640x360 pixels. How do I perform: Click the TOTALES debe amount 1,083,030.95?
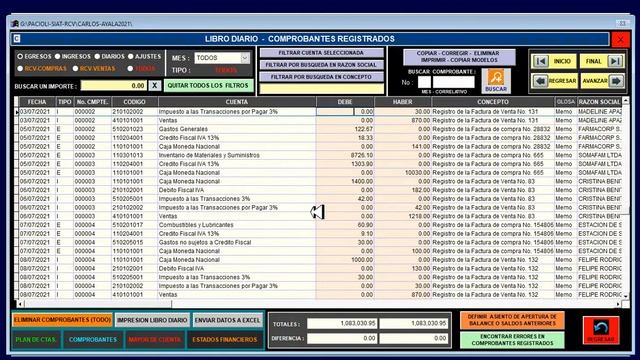point(342,324)
